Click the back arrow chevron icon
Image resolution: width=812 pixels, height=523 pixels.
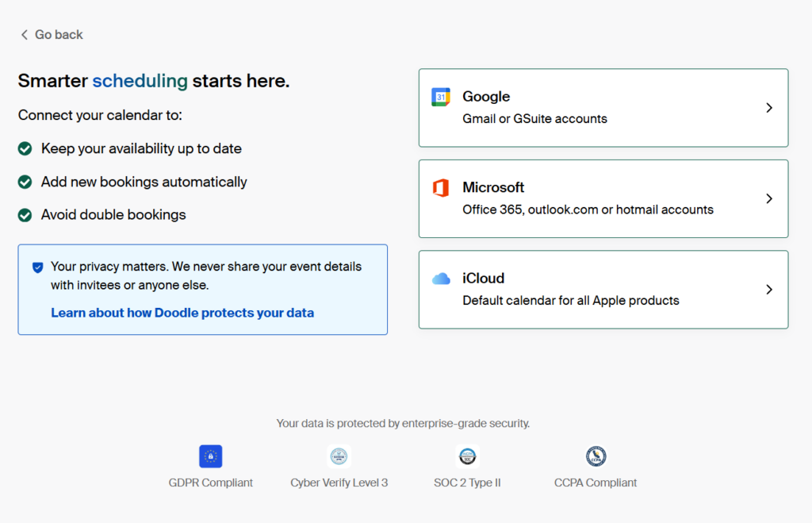25,35
